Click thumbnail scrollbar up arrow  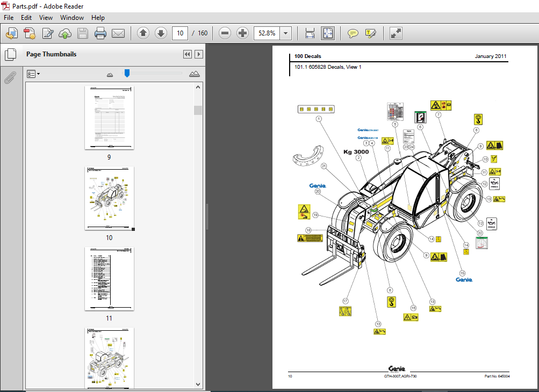click(x=198, y=88)
